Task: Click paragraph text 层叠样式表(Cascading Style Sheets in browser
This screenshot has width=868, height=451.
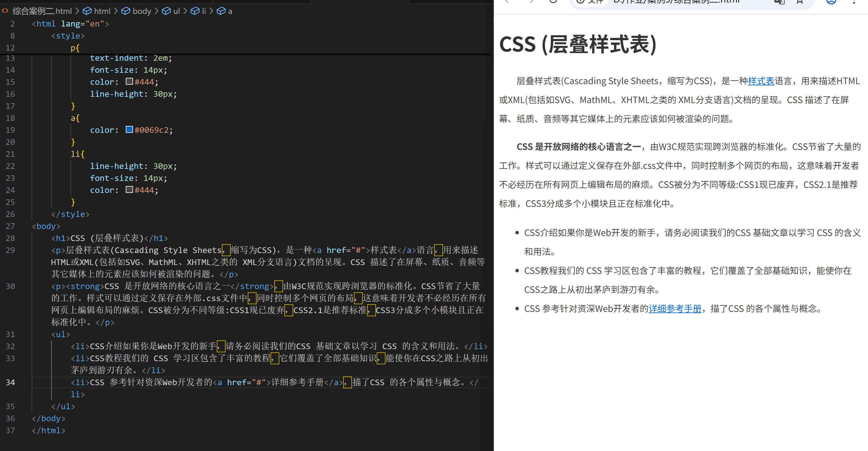Action: click(x=587, y=81)
